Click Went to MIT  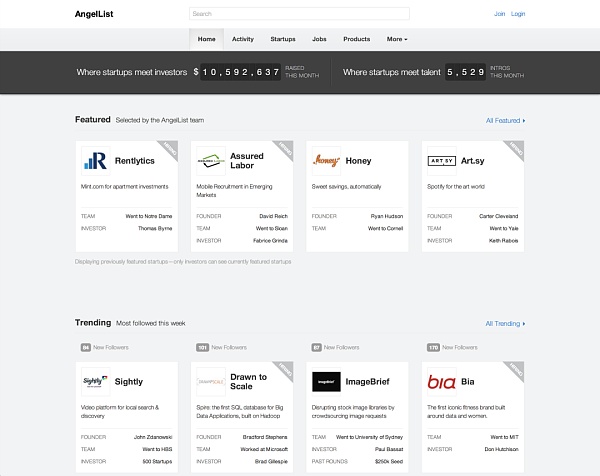coord(504,437)
